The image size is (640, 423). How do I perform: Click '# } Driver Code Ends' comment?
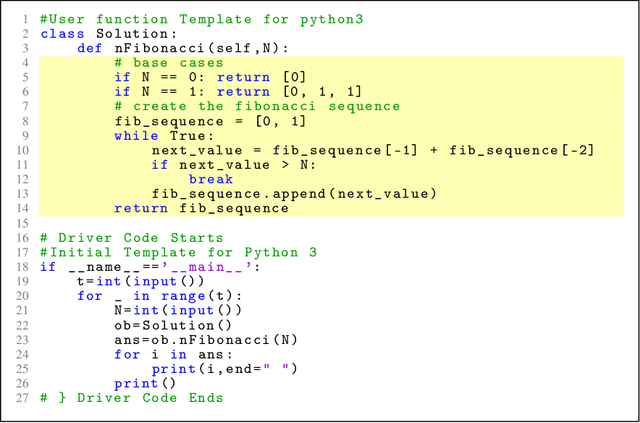(x=132, y=397)
